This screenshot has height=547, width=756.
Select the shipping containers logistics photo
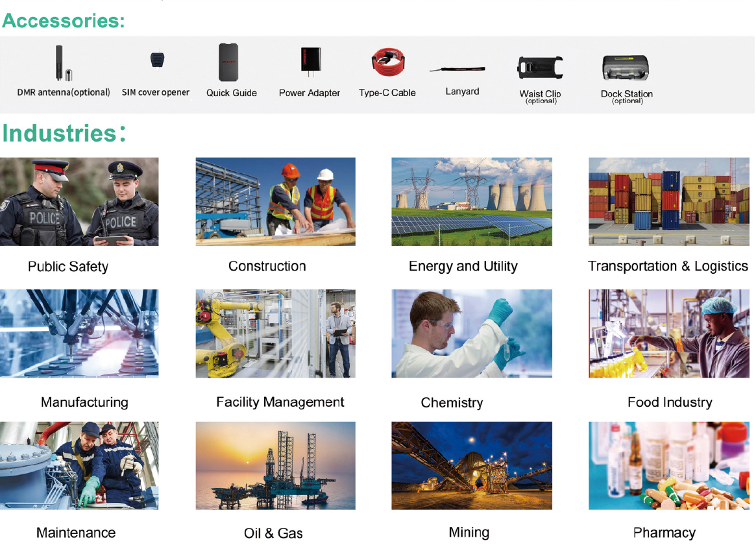click(671, 201)
